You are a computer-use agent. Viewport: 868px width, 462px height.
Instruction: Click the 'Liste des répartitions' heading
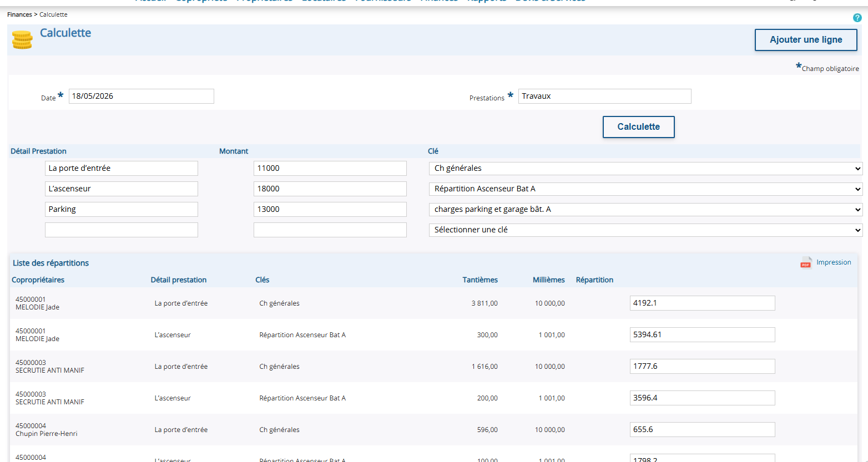[x=51, y=263]
